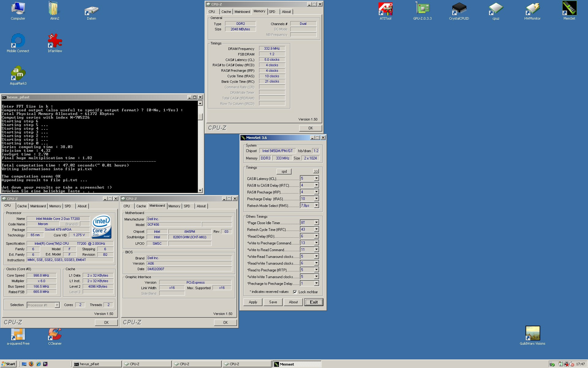Image resolution: width=588 pixels, height=368 pixels.
Task: Open HWMonitor desktop shortcut
Action: [533, 11]
